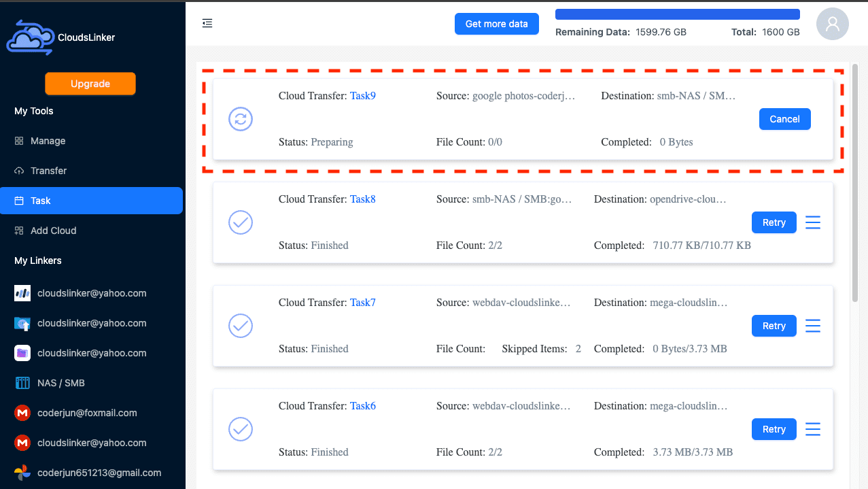Open the Task6 hamburger options menu

click(x=813, y=429)
